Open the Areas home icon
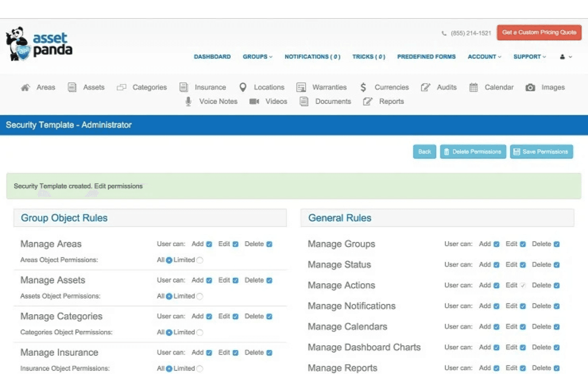 [x=25, y=87]
